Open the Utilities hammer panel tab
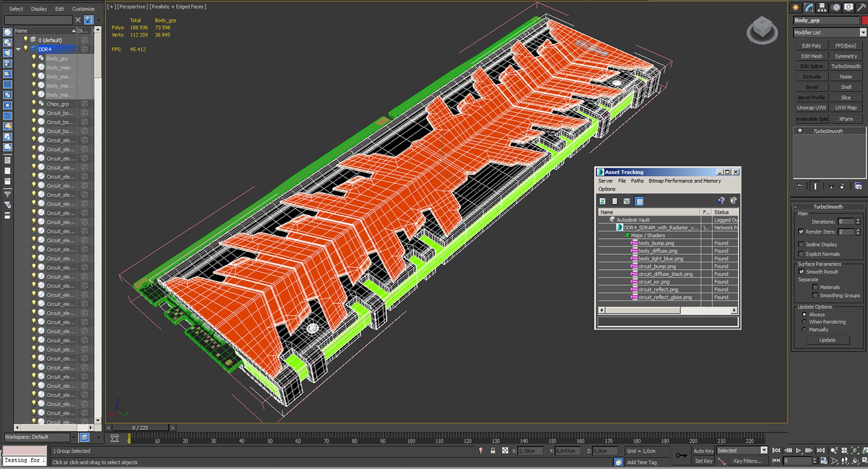The image size is (868, 469). point(862,8)
